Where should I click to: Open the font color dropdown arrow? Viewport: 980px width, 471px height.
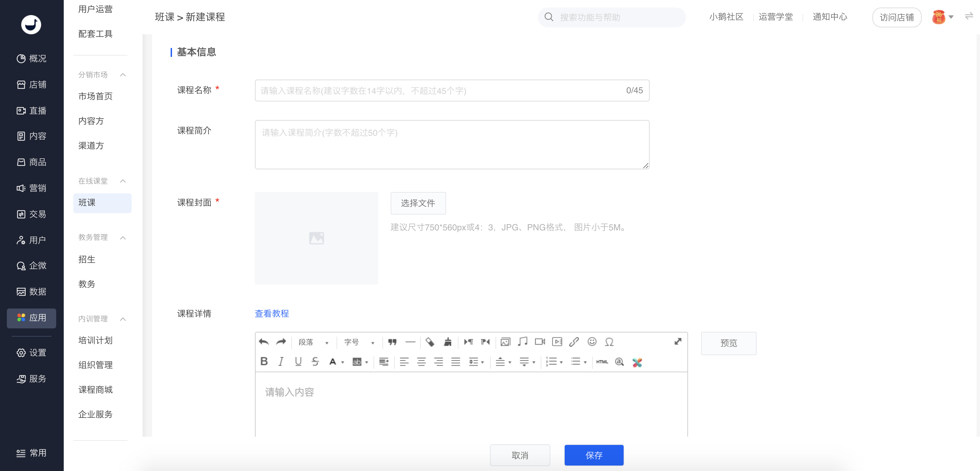[x=343, y=362]
